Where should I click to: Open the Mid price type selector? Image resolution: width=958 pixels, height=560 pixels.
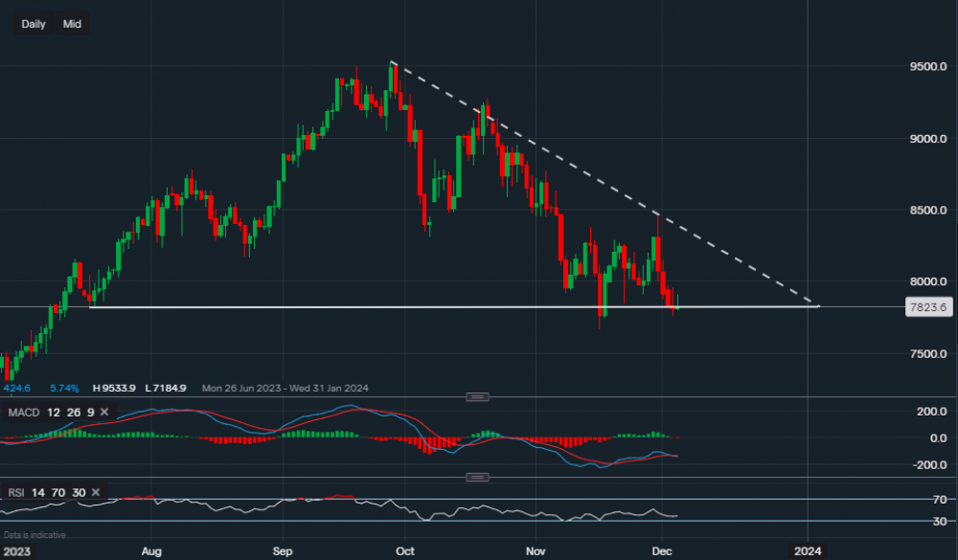point(72,24)
